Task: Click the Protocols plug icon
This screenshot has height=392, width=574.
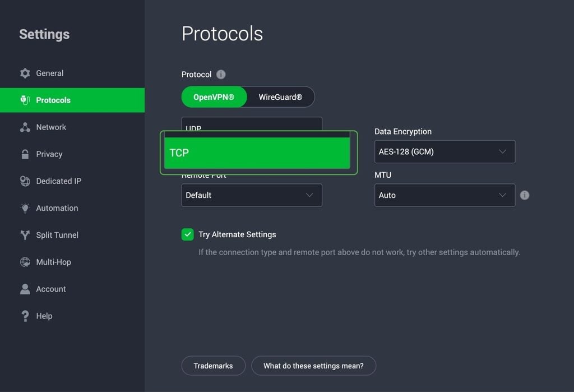Action: [25, 100]
